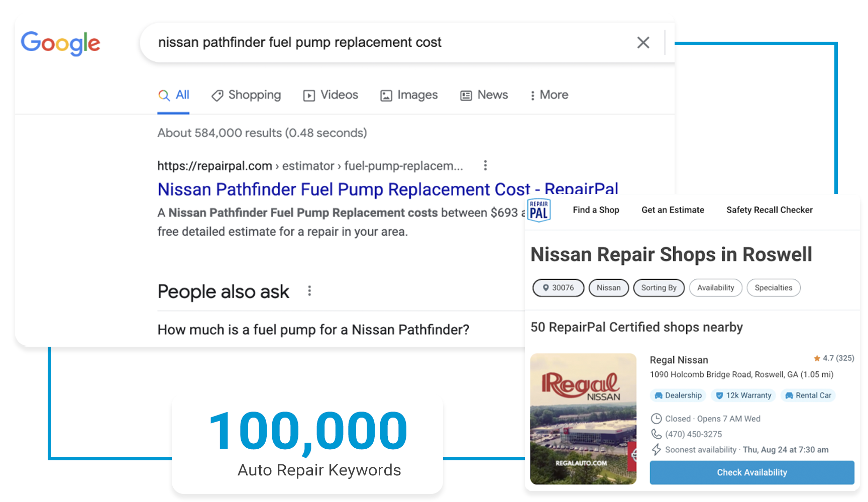Image resolution: width=868 pixels, height=502 pixels.
Task: Click the RepairPal logo icon
Action: 539,210
